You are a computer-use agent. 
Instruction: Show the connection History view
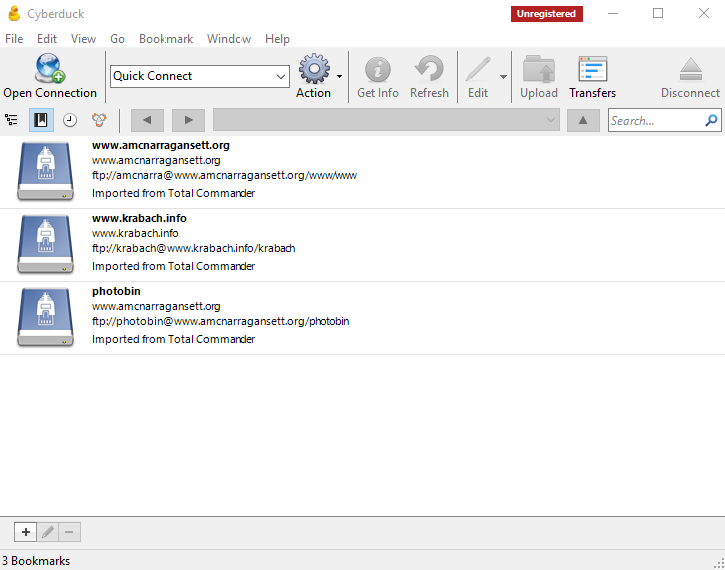(x=70, y=120)
